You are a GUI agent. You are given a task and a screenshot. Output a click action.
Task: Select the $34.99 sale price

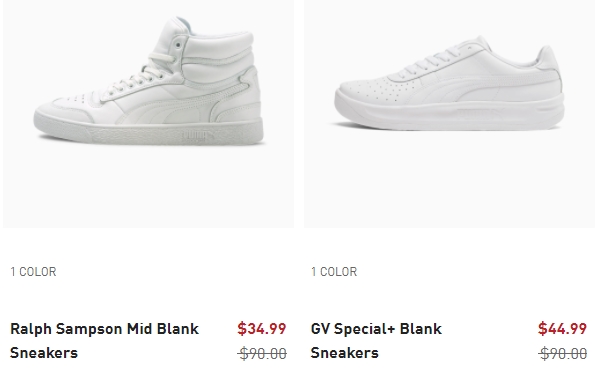pos(262,329)
